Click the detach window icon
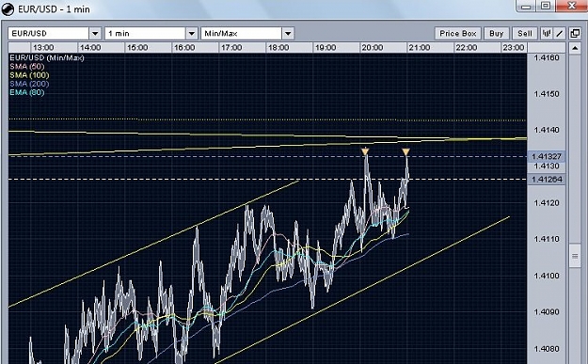The width and height of the screenshot is (588, 364). (575, 33)
